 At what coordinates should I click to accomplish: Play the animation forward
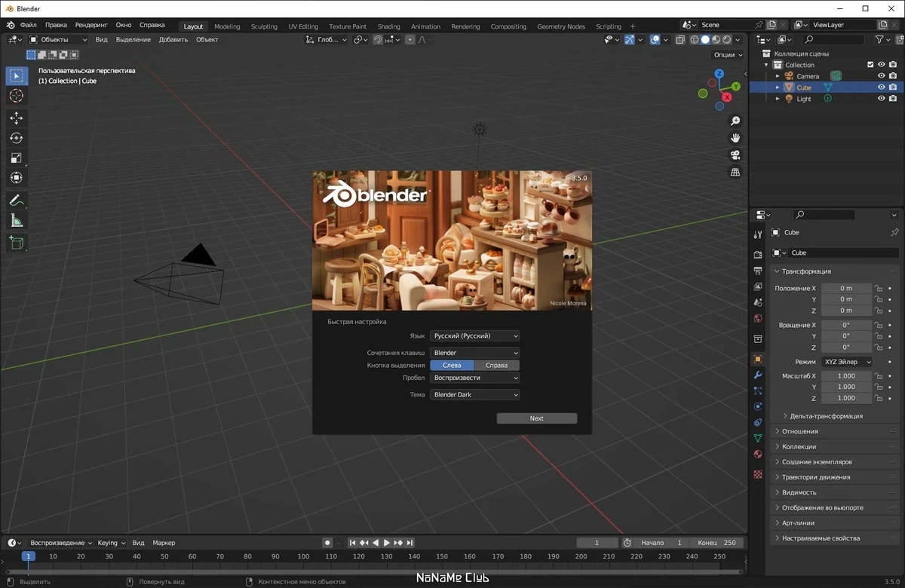click(387, 543)
